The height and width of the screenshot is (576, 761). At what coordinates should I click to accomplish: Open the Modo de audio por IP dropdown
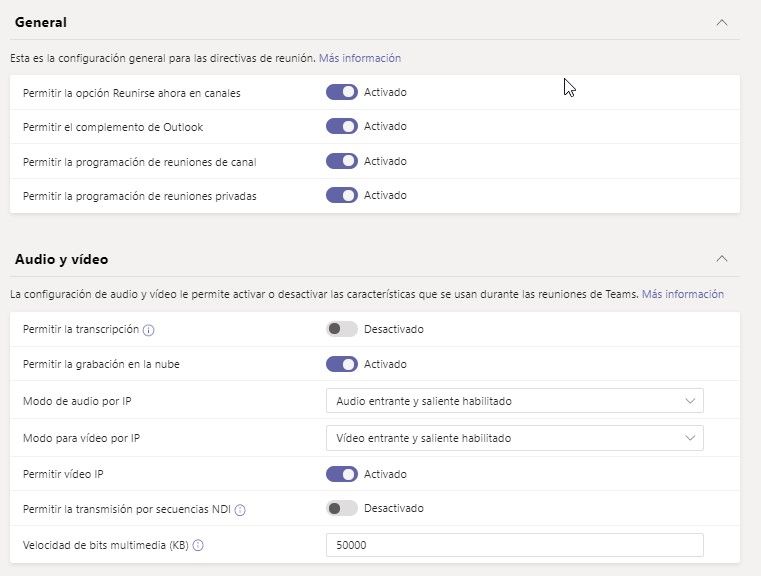coord(514,401)
